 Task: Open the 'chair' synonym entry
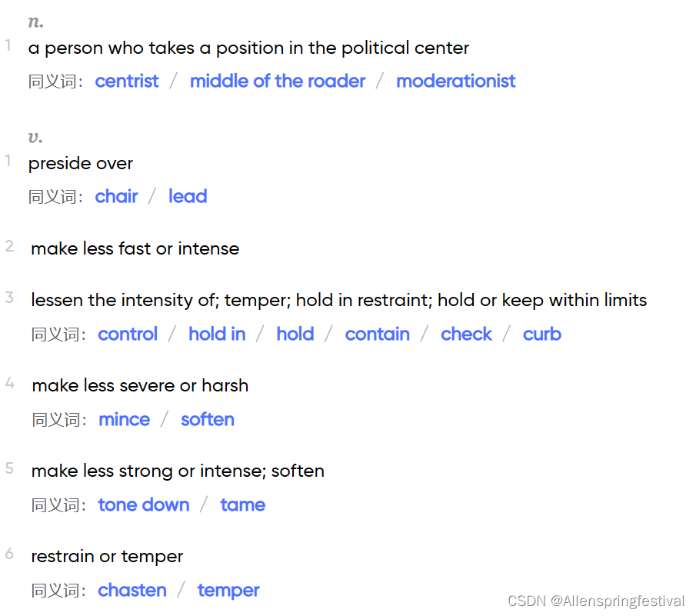[x=116, y=196]
